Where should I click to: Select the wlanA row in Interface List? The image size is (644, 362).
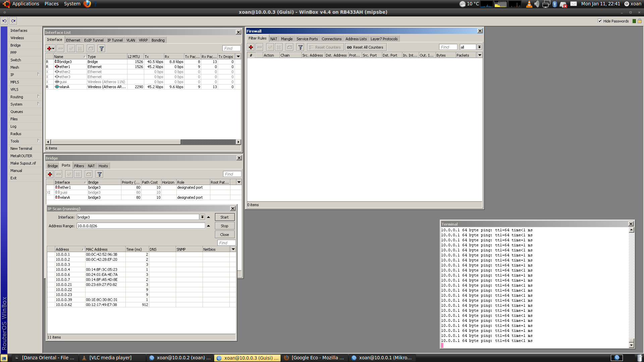tap(143, 87)
